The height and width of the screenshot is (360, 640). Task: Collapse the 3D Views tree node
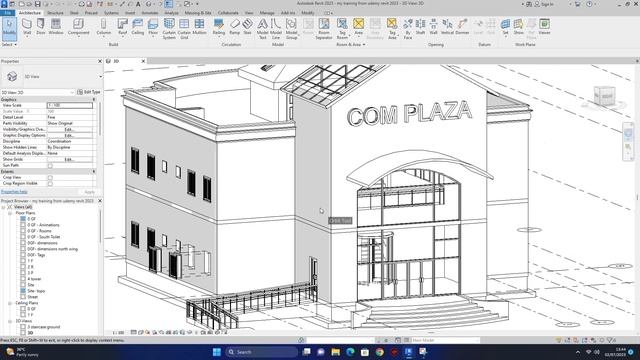10,321
